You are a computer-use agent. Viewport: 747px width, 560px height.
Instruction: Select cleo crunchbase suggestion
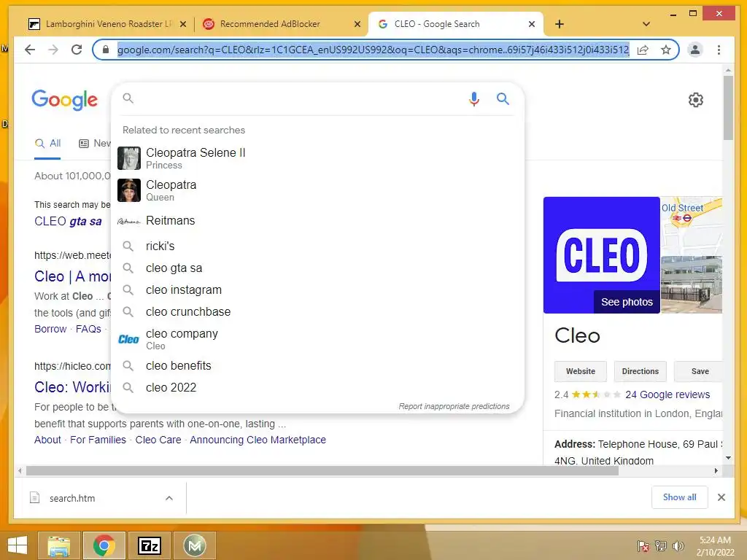coord(318,312)
